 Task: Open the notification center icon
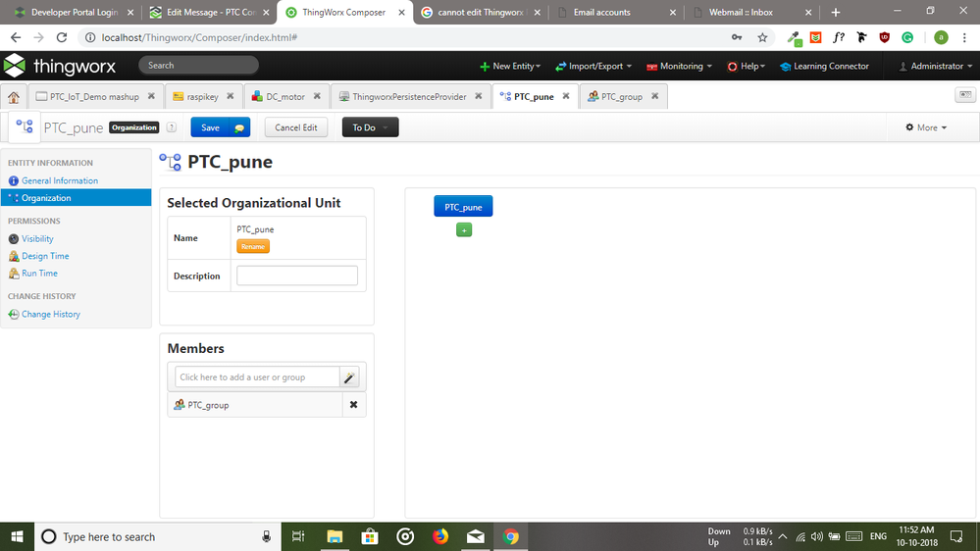coord(956,536)
